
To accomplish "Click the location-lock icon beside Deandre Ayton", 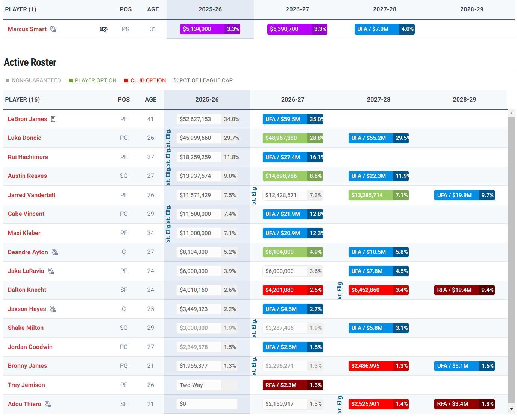I will (x=55, y=252).
